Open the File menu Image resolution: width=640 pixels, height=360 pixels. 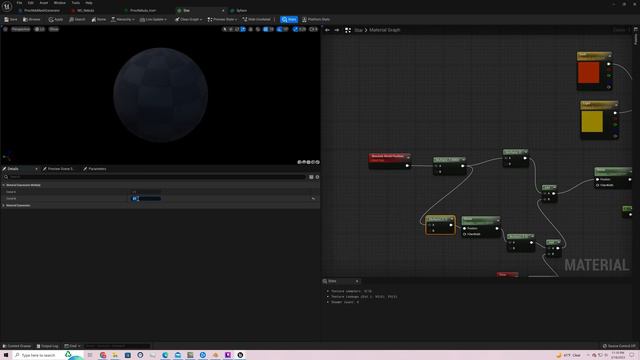point(19,3)
